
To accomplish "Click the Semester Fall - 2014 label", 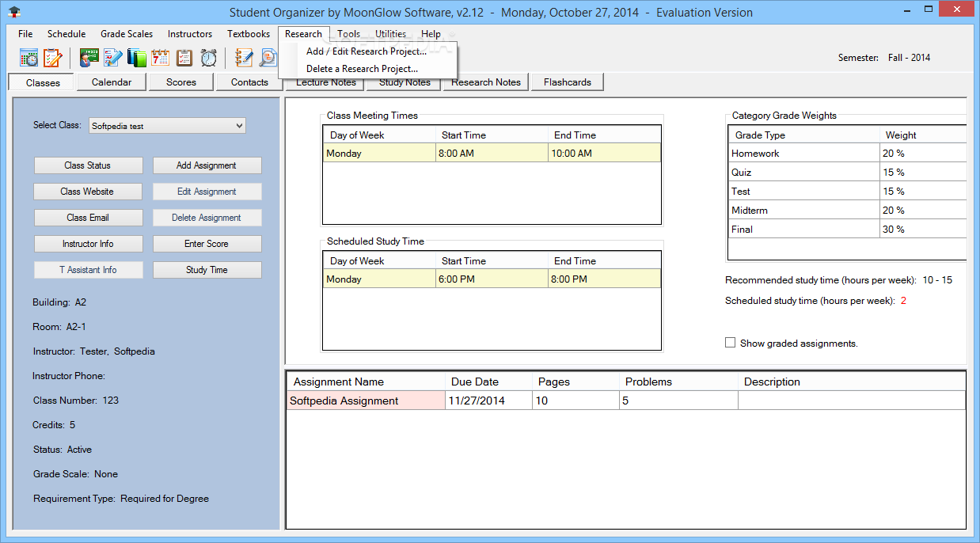I will [884, 58].
